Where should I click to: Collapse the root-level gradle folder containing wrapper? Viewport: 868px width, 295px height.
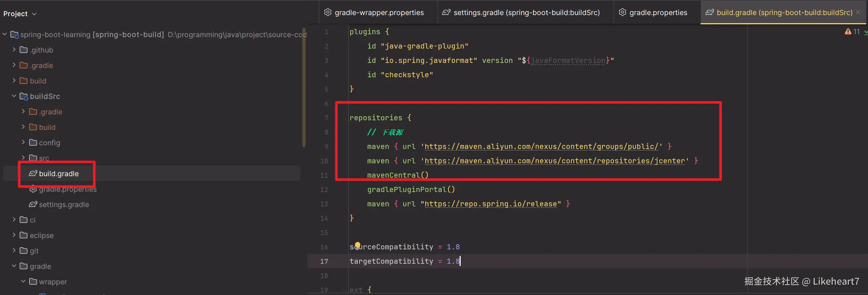pos(14,266)
